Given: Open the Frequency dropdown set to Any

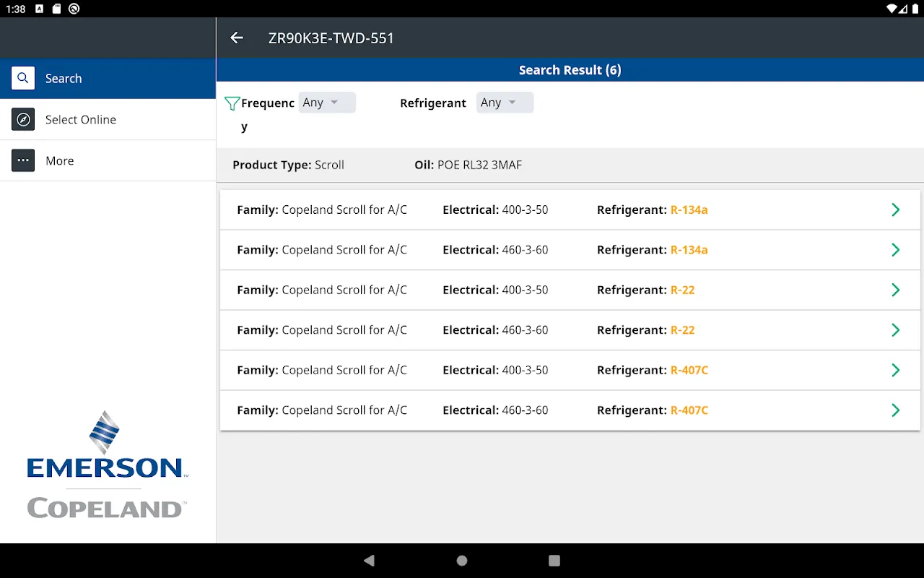Looking at the screenshot, I should click(x=327, y=103).
